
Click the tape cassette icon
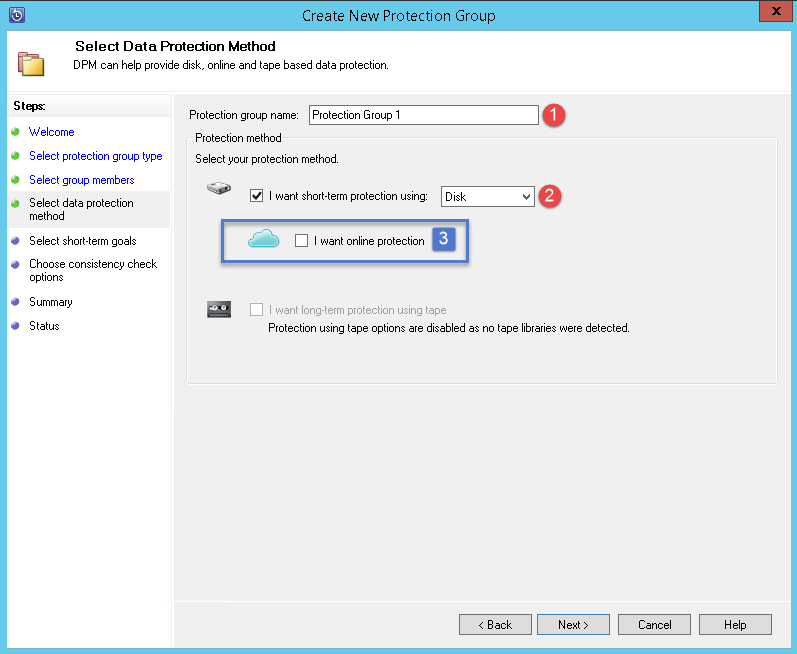pos(219,309)
